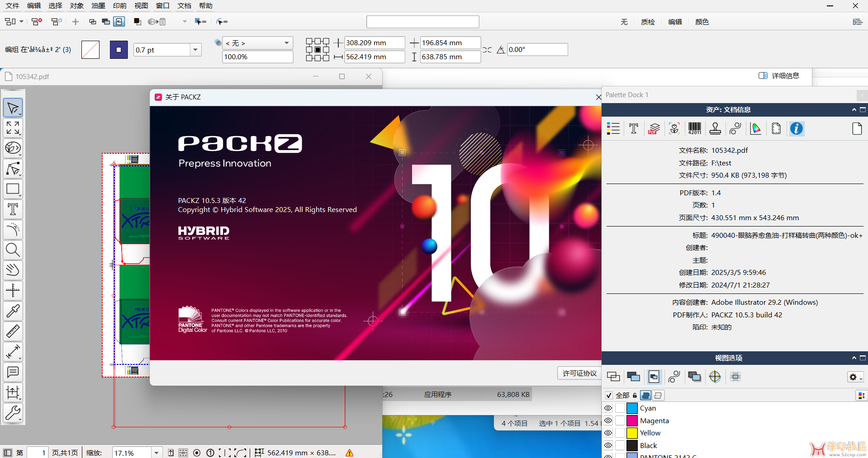
Task: Click the sort separations button
Action: (x=861, y=396)
